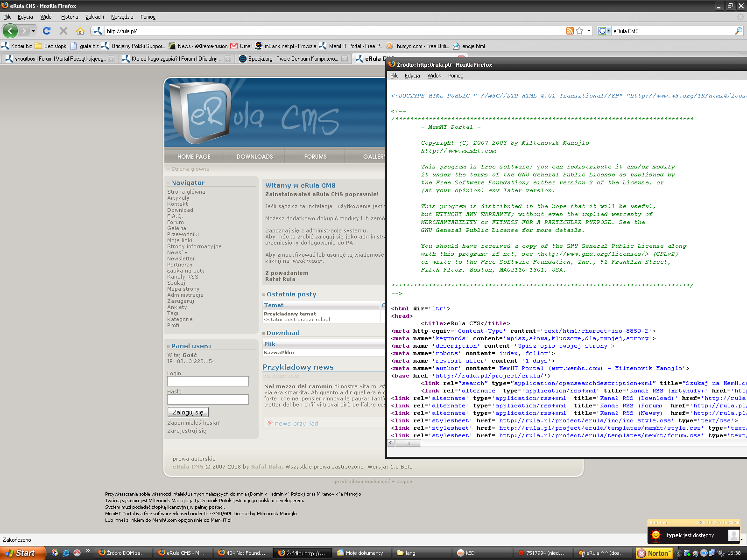
Task: Click the forward navigation arrow
Action: coord(24,31)
